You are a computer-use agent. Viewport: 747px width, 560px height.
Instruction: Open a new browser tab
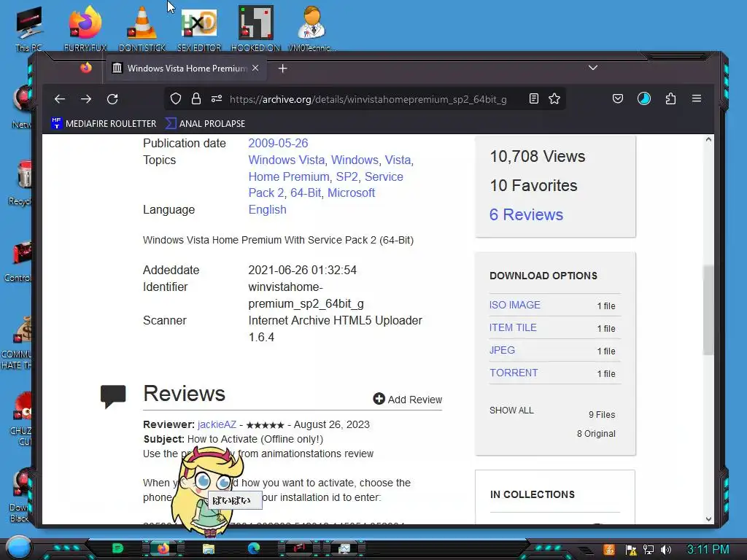tap(282, 69)
